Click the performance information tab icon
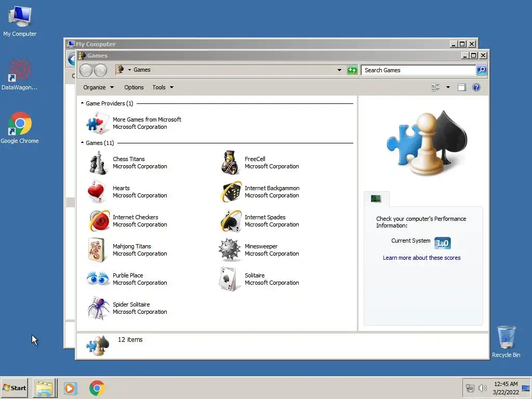 pos(376,198)
